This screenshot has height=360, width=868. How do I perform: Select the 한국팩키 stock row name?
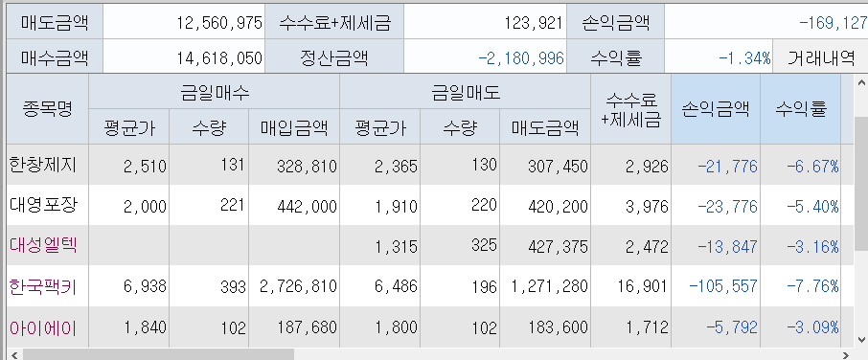(x=42, y=286)
